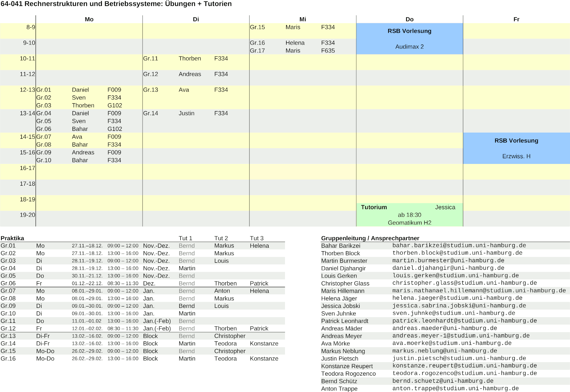Image resolution: width=570 pixels, height=392 pixels.
Task: Click 'Gr.06' in the Monday schedule
Action: coord(44,129)
